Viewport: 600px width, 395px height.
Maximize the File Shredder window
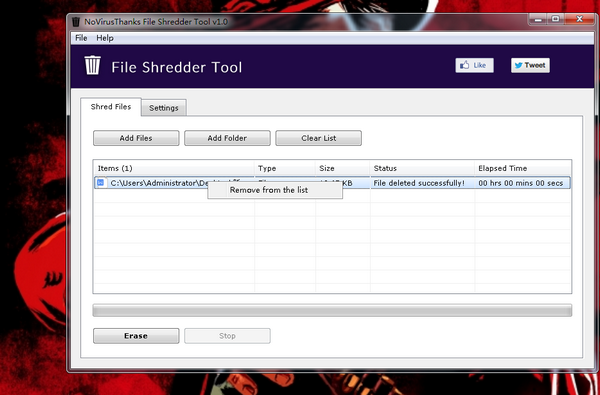(x=556, y=19)
